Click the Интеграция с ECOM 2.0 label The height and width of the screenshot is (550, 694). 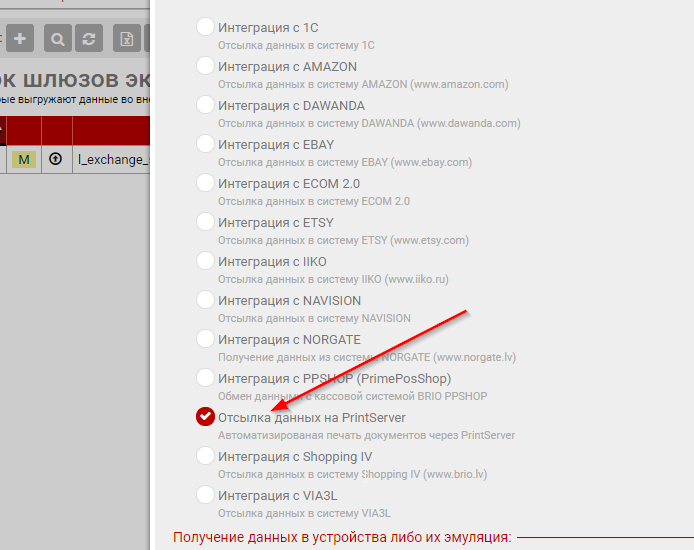(289, 184)
